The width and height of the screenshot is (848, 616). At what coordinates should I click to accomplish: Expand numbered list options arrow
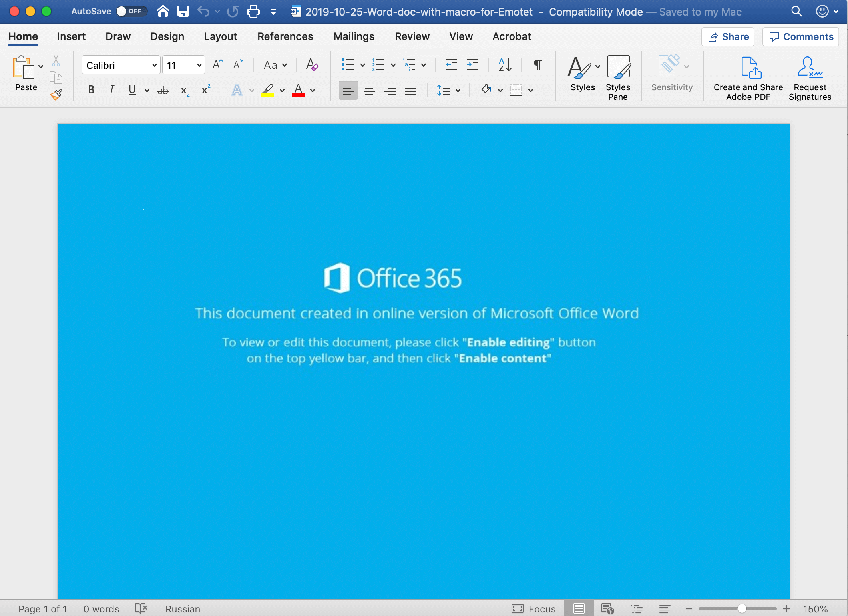(393, 65)
